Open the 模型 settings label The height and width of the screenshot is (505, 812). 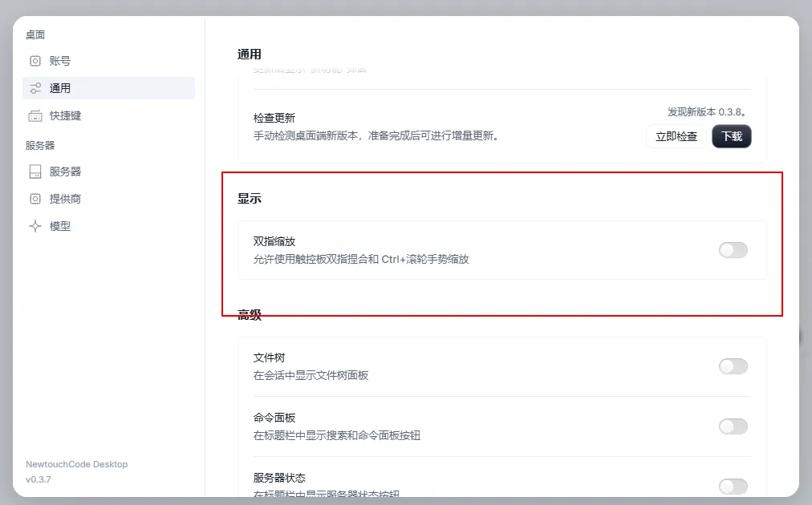60,226
